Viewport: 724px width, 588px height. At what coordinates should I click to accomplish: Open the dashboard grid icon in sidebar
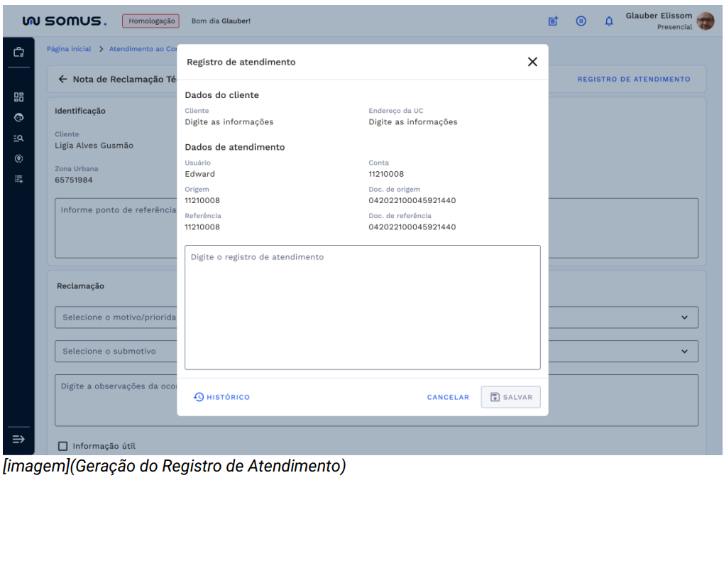[18, 97]
